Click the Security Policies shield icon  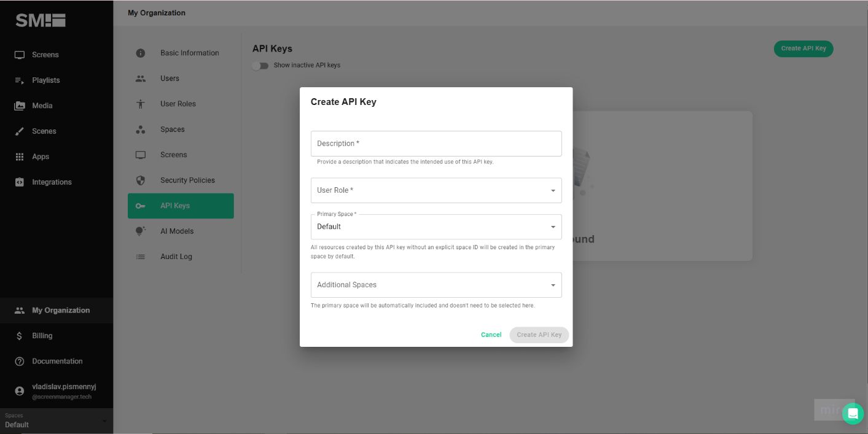point(140,180)
